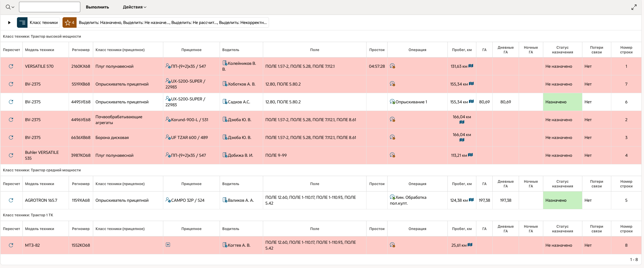Click driver icon beside Хоботков А. В.

225,84
